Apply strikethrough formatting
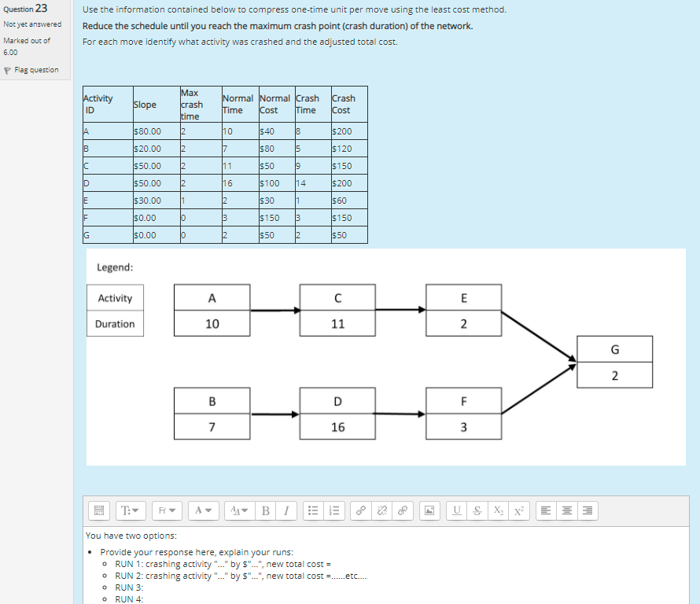Viewport: 700px width, 604px height. pos(476,510)
